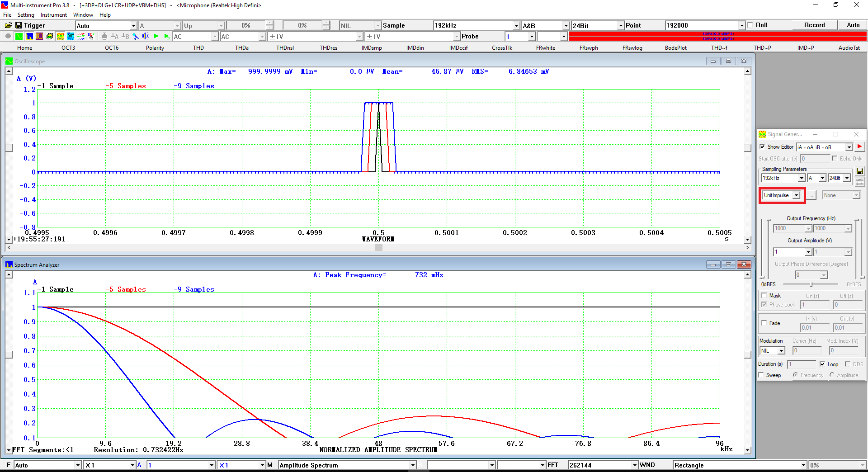Toggle the Spectrum Analyzer bar-chart icon

click(29, 36)
